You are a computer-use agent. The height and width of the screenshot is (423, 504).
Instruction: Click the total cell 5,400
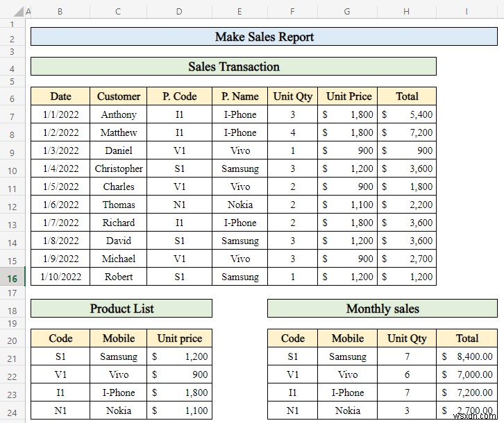click(407, 114)
